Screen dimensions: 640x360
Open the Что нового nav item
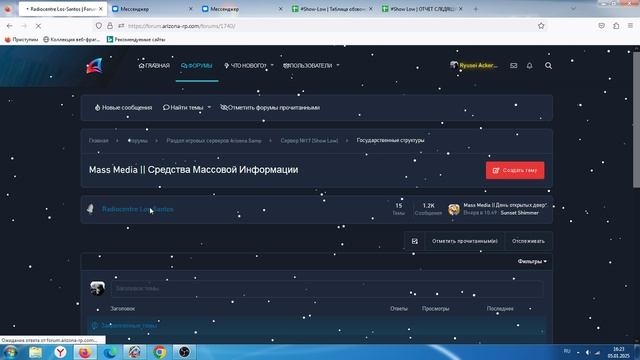(x=245, y=65)
